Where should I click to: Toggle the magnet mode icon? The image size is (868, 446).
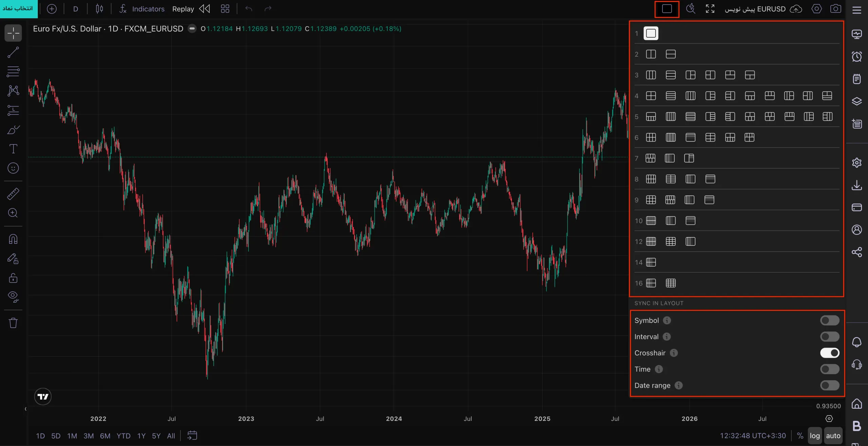coord(13,239)
